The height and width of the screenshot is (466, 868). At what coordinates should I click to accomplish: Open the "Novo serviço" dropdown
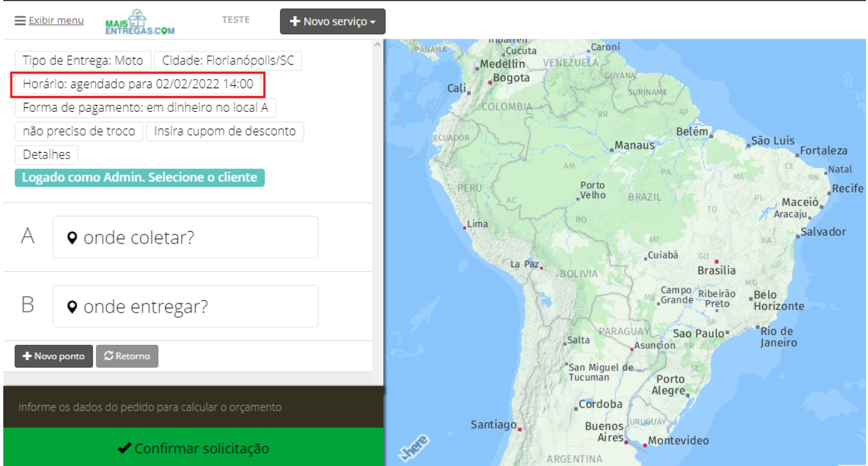[x=333, y=22]
